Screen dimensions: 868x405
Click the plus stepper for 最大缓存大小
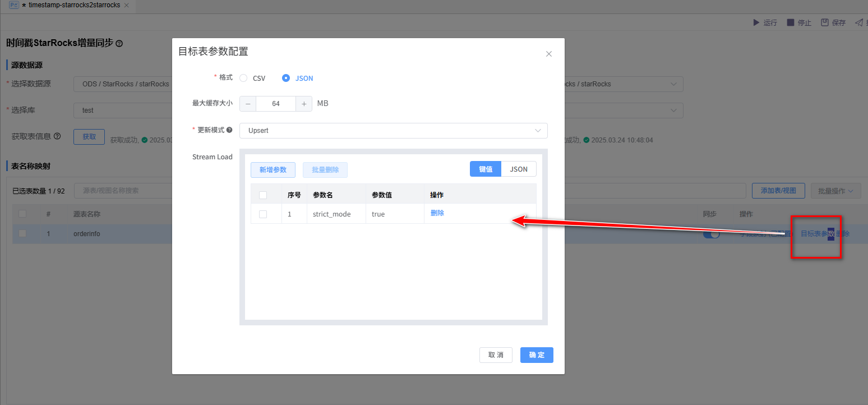[303, 104]
